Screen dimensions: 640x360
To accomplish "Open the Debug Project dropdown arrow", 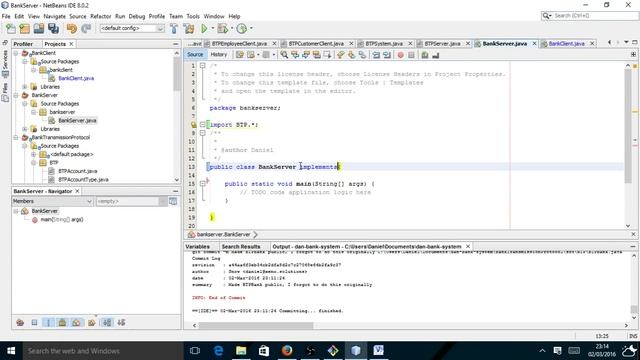I will (231, 28).
